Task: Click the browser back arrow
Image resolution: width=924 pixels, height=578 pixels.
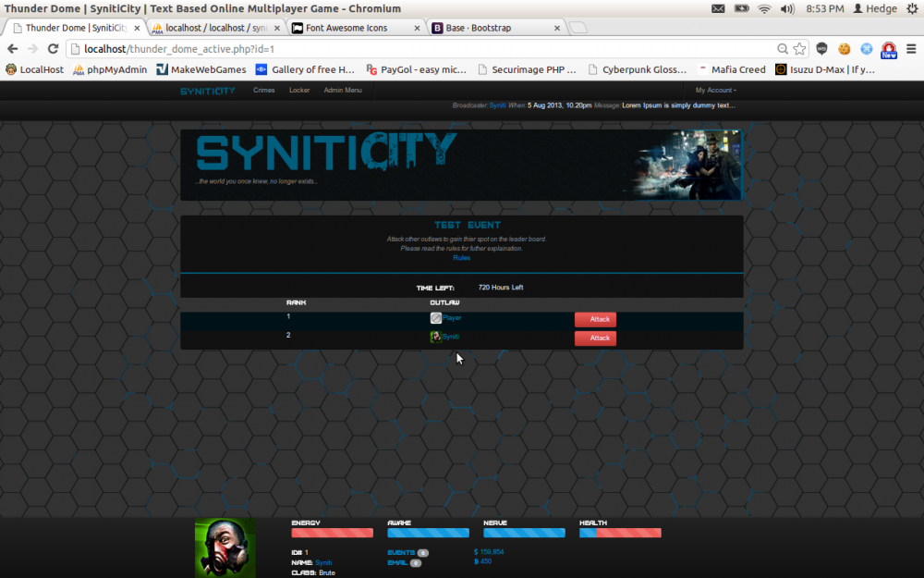Action: coord(13,49)
